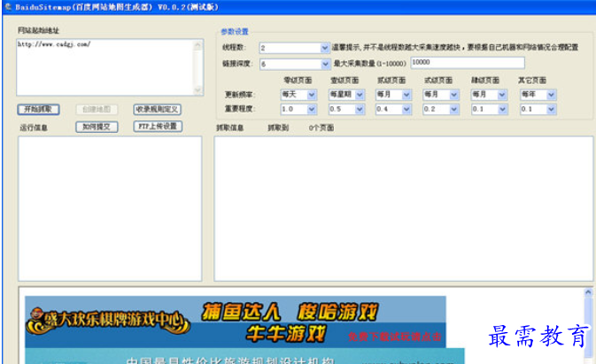Click the URL text box scroll-up arrow
This screenshot has height=364, width=596.
click(x=198, y=45)
